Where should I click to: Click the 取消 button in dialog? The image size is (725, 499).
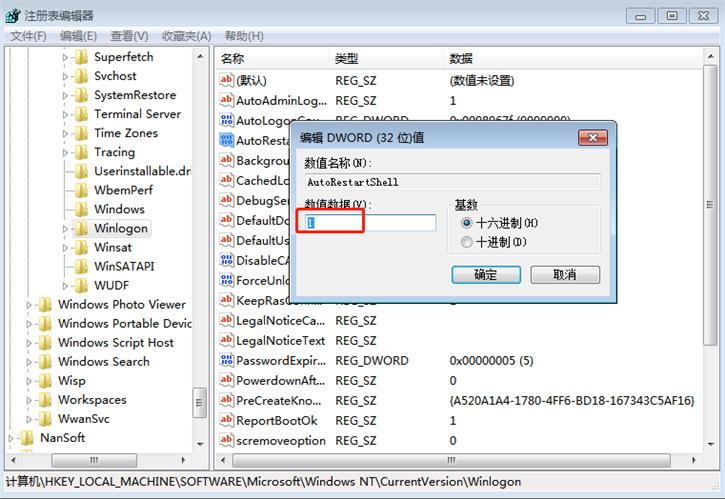tap(565, 274)
